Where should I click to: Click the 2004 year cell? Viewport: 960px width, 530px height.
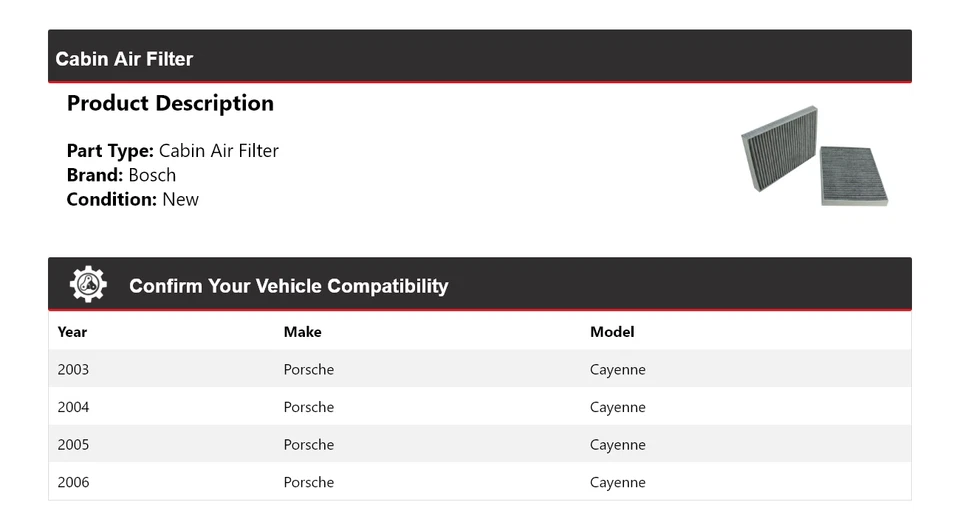coord(73,407)
